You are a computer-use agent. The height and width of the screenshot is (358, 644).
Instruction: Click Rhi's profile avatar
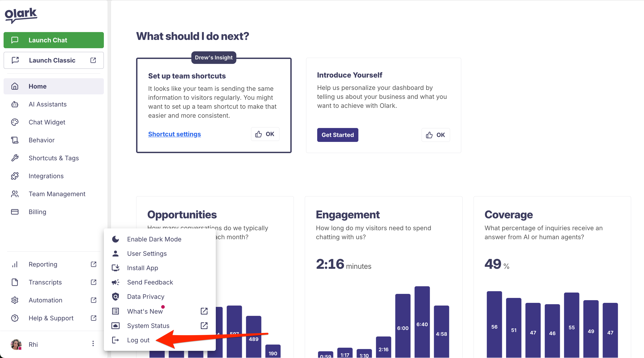[16, 345]
